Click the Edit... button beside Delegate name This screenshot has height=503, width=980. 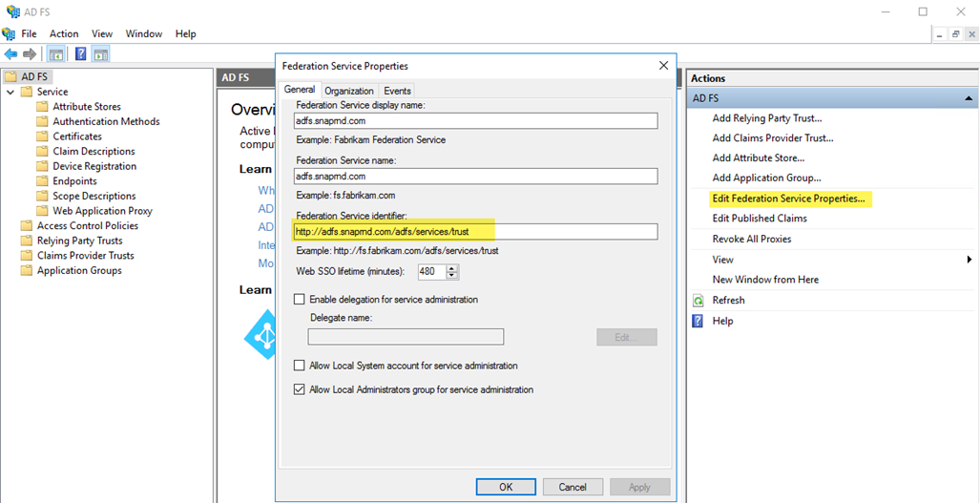(x=627, y=338)
